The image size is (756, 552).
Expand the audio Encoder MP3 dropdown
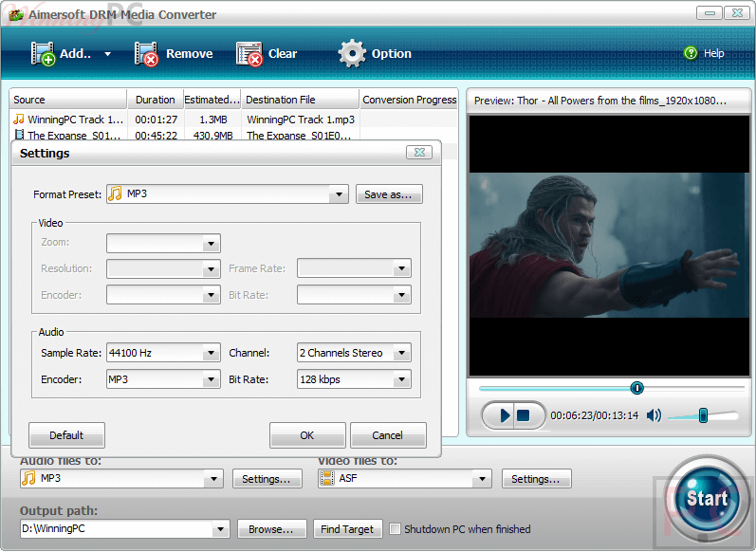coord(212,379)
